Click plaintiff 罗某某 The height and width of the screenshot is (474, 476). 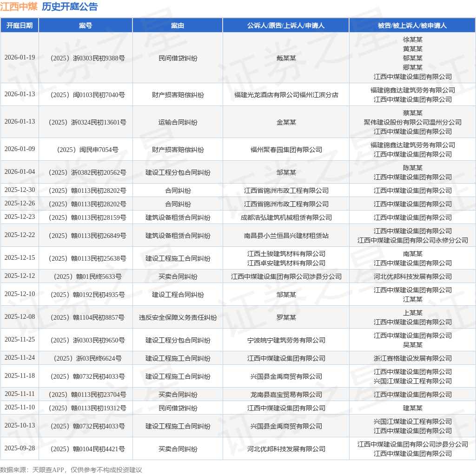[286, 317]
